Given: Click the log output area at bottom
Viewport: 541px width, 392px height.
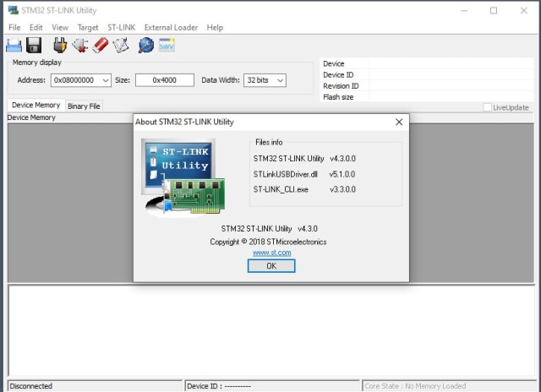Looking at the screenshot, I should (271, 330).
